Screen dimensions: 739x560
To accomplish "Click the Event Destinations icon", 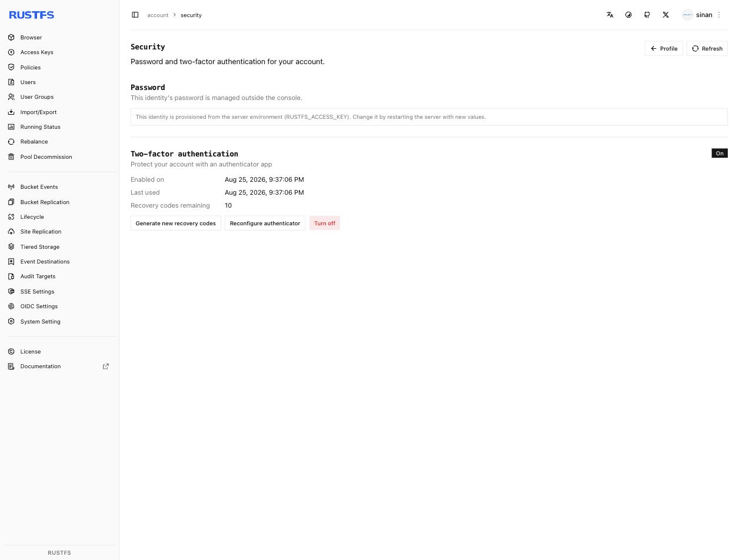I will [x=11, y=261].
